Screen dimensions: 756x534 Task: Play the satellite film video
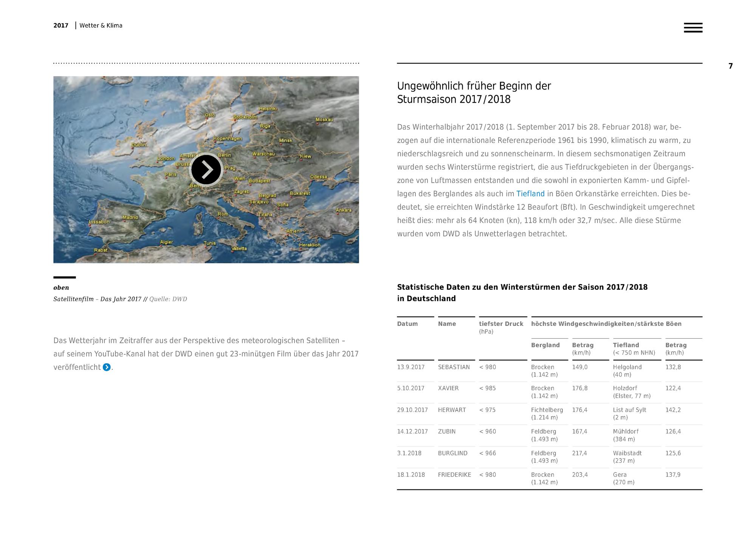pos(206,170)
